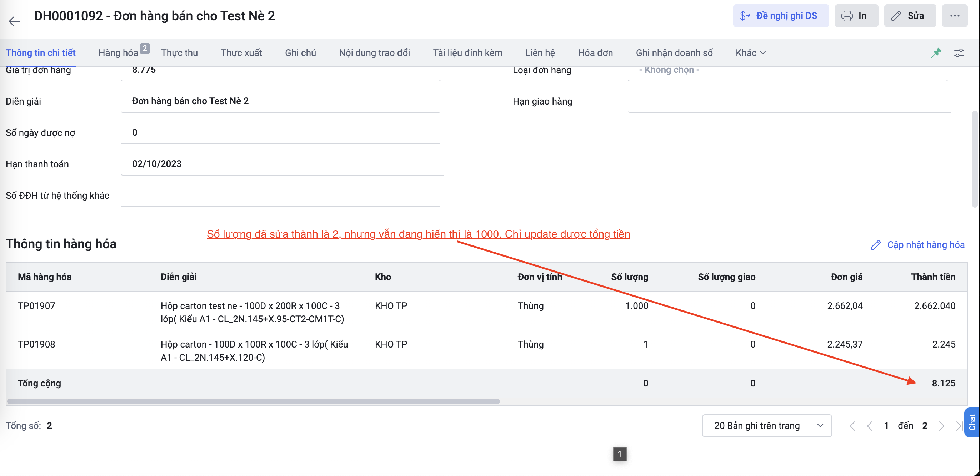Open the layout settings sliders icon
The width and height of the screenshot is (980, 476).
click(x=959, y=53)
